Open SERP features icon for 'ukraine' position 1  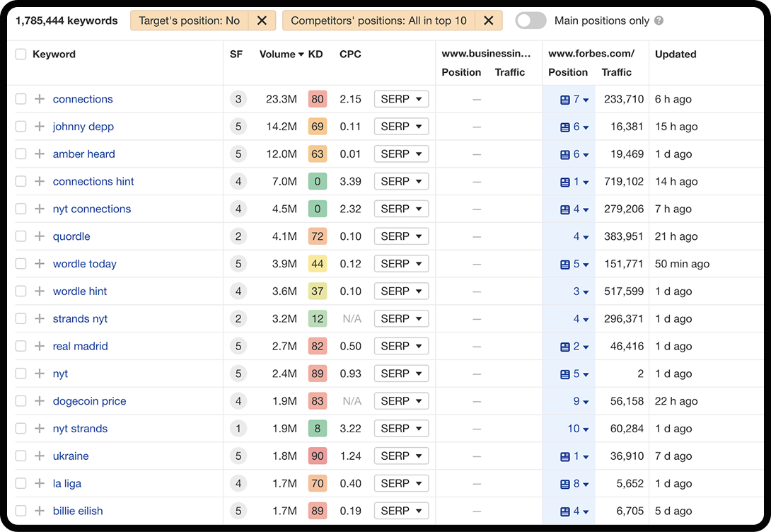coord(565,456)
